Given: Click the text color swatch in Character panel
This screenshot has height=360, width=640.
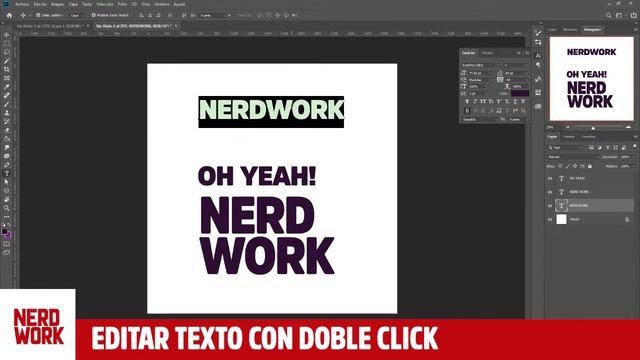Looking at the screenshot, I should tap(520, 93).
